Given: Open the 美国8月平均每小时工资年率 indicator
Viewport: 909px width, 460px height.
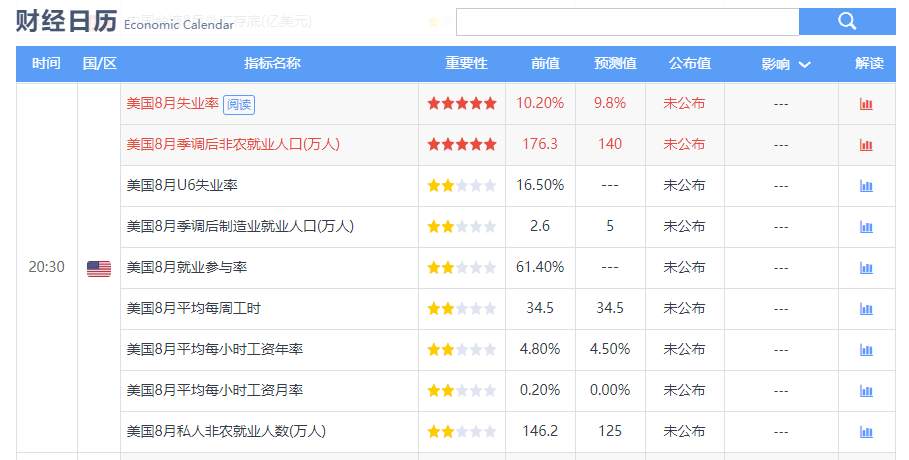Looking at the screenshot, I should point(214,349).
